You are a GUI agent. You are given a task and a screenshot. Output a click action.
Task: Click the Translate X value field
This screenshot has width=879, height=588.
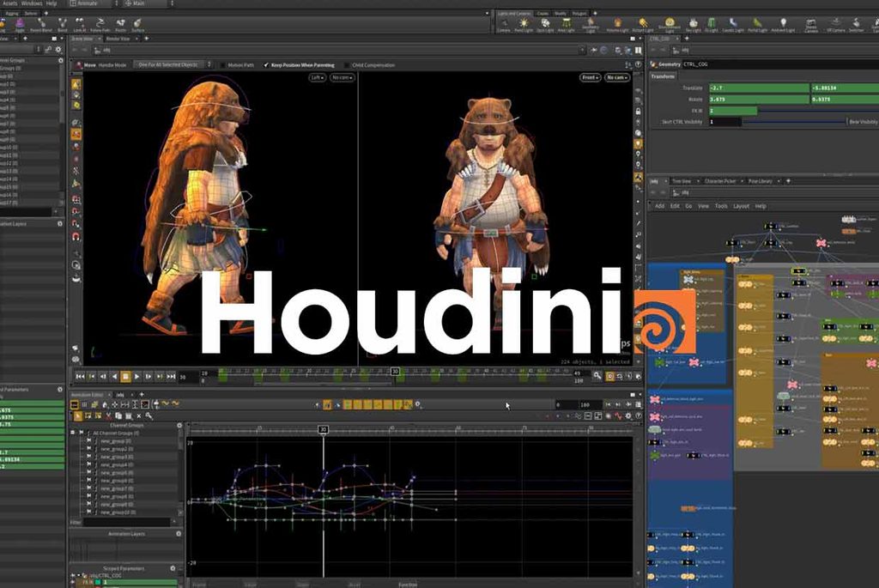759,88
